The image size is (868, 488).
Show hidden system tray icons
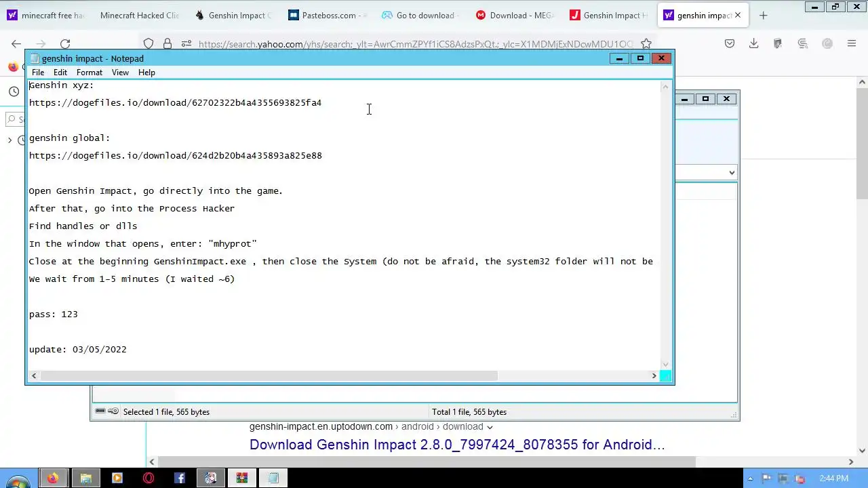[x=751, y=479]
